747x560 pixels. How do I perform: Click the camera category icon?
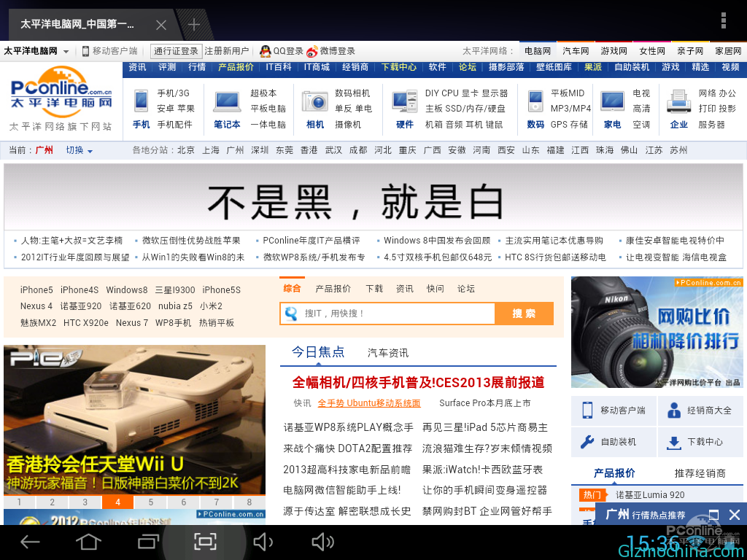[315, 101]
